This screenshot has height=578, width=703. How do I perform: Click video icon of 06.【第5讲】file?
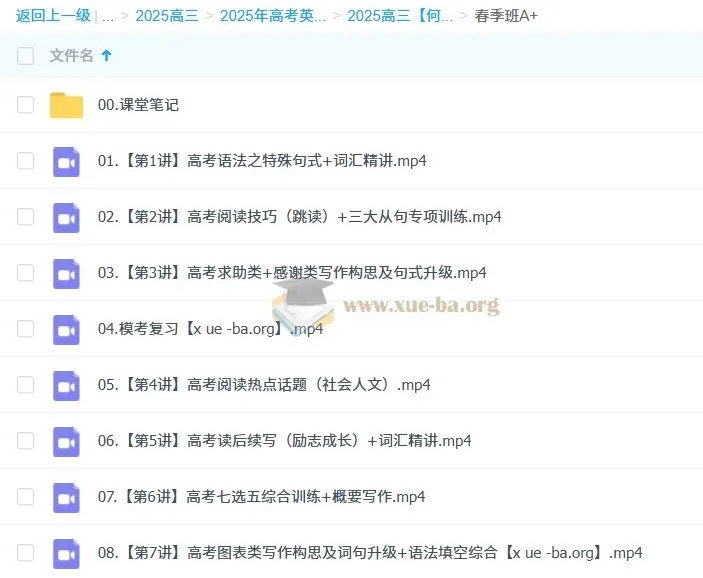[66, 442]
